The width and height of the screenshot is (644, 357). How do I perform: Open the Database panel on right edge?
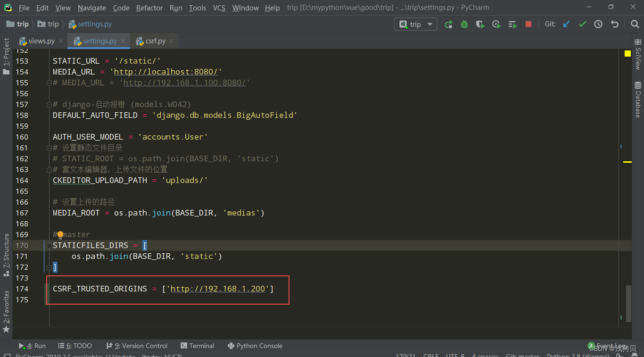[638, 100]
